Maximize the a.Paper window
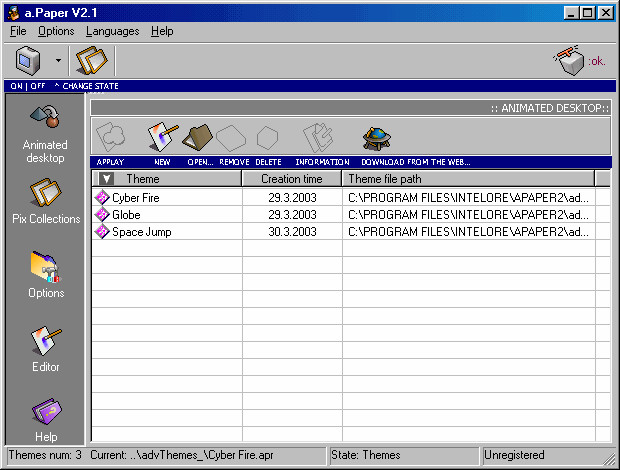The height and width of the screenshot is (470, 620). [x=588, y=13]
